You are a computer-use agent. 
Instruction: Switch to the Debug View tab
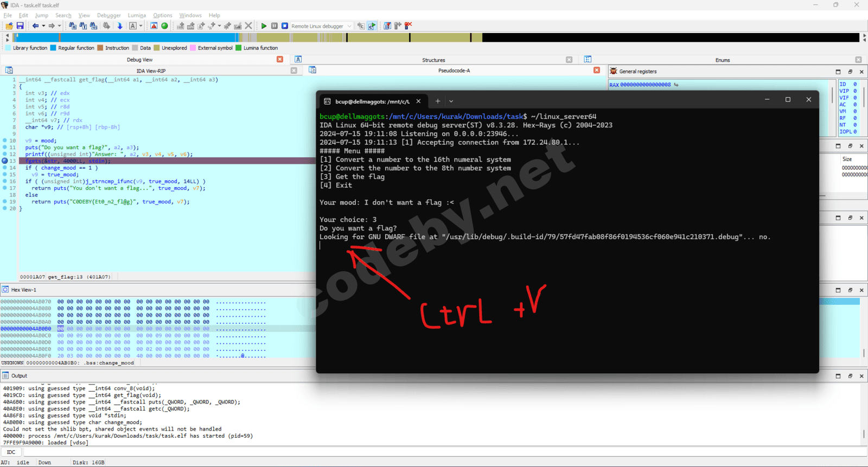[x=140, y=60]
